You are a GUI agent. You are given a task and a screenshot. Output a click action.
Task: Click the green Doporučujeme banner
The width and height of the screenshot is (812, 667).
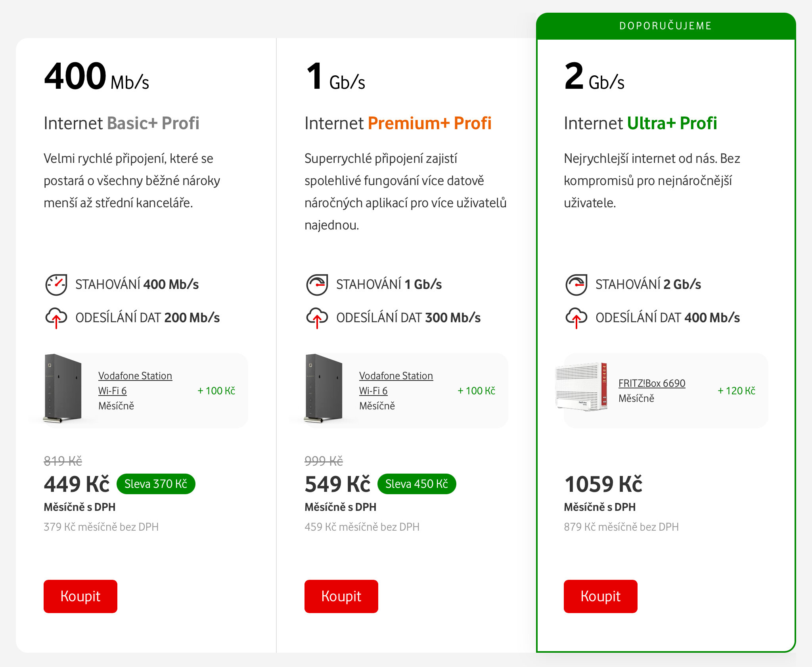point(666,26)
